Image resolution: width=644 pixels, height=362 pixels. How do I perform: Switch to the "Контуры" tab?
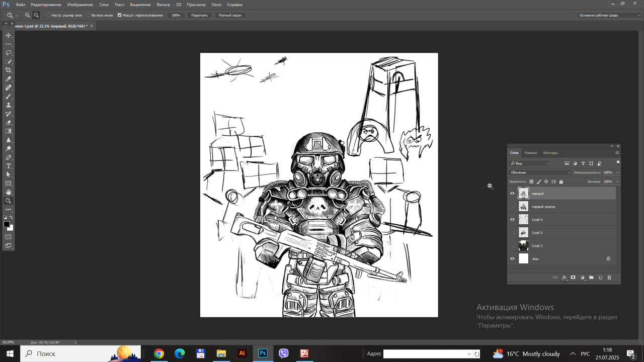550,153
